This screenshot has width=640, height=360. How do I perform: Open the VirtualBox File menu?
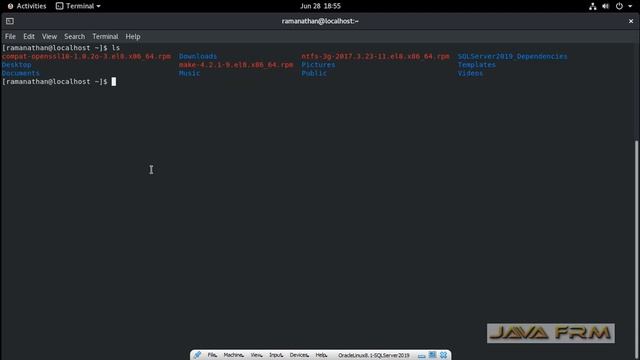pyautogui.click(x=212, y=355)
